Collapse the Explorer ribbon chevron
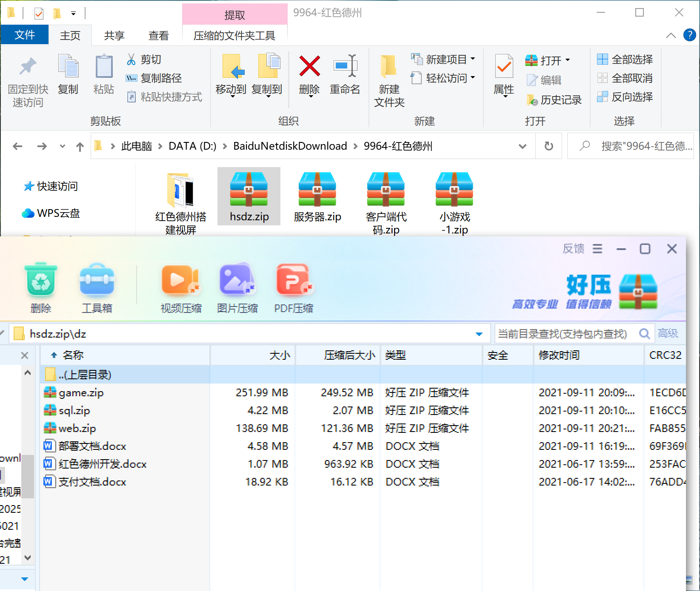The image size is (700, 591). click(x=671, y=35)
